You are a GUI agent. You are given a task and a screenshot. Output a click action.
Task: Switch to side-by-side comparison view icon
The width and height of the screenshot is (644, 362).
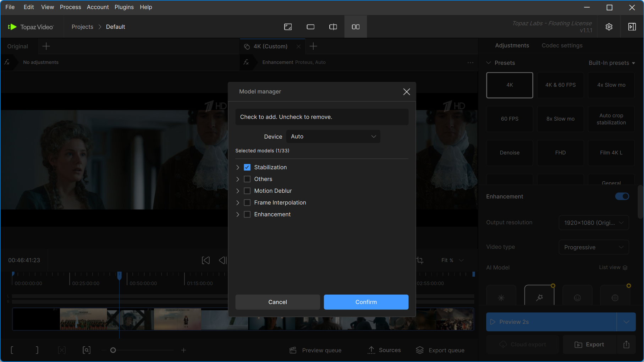pyautogui.click(x=356, y=27)
